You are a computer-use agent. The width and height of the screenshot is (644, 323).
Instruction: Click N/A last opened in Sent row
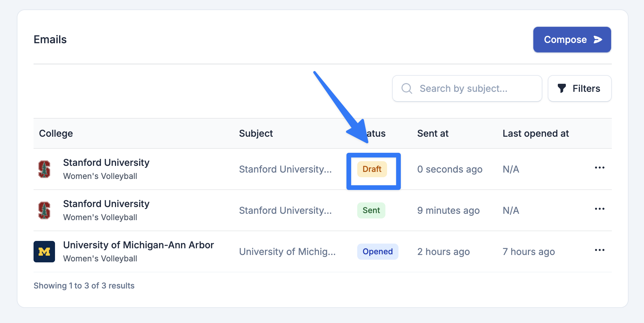tap(511, 210)
